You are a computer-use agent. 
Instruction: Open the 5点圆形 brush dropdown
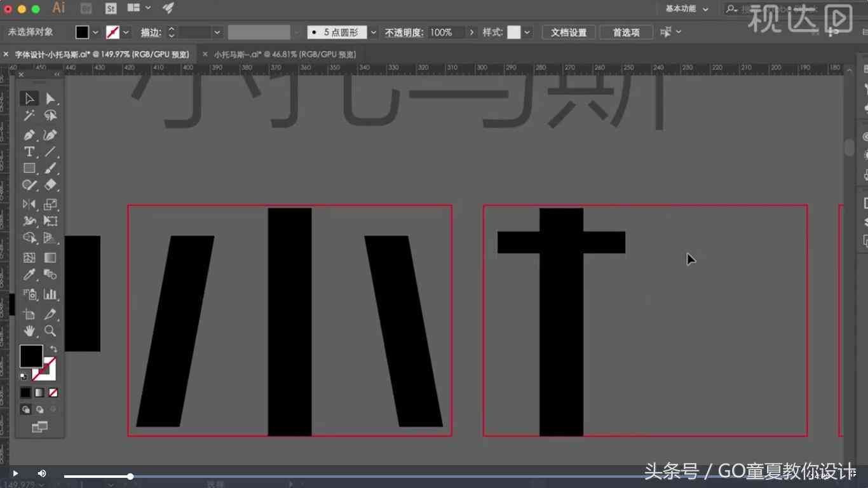pos(374,32)
